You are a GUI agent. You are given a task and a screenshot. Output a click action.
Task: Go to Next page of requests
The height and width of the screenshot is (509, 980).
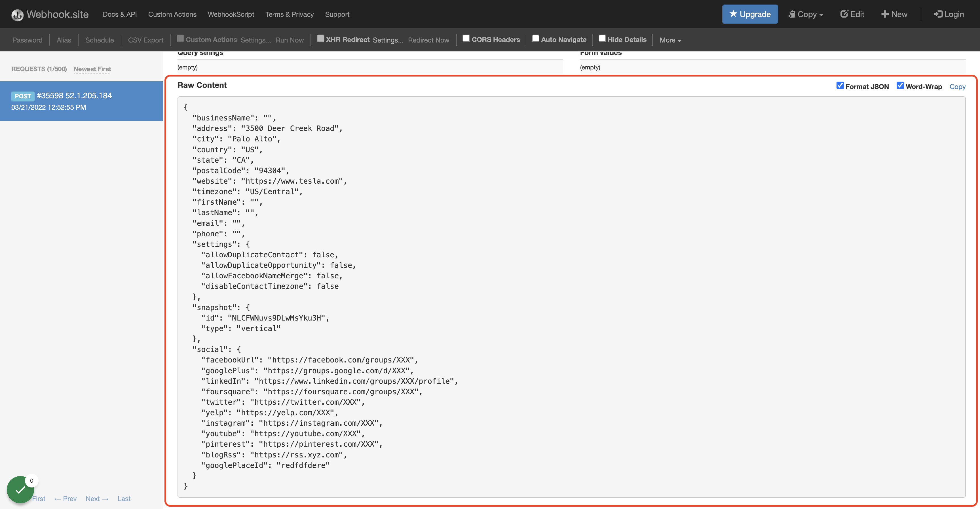97,499
